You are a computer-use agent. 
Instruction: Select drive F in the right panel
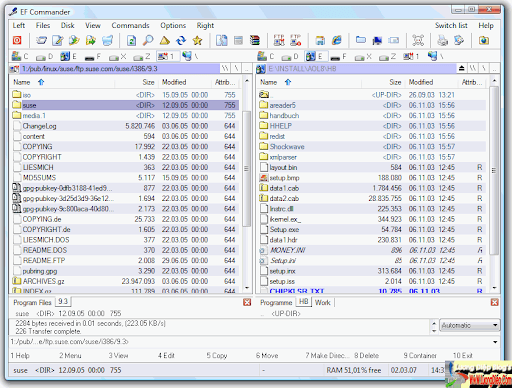click(x=339, y=56)
